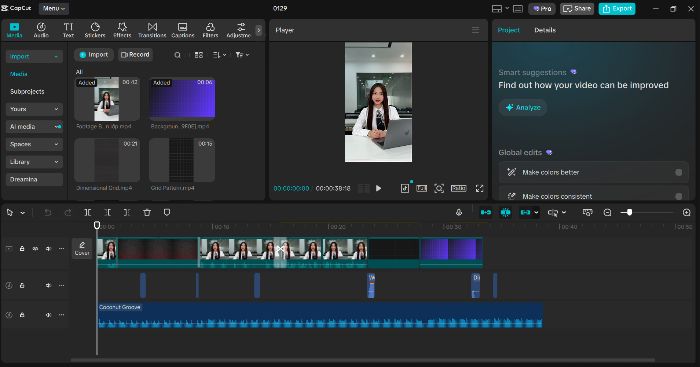Select the Coconut Groove audio clip
This screenshot has height=367, width=700.
point(320,315)
